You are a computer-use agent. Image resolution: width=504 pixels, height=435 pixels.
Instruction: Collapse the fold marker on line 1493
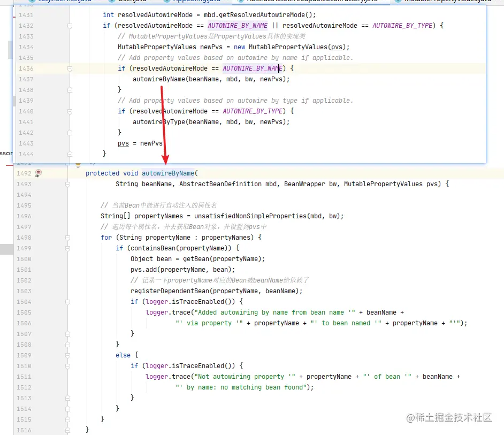[67, 184]
